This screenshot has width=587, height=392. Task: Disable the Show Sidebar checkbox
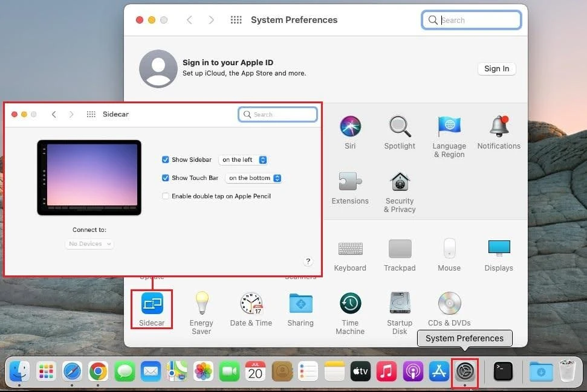point(165,159)
